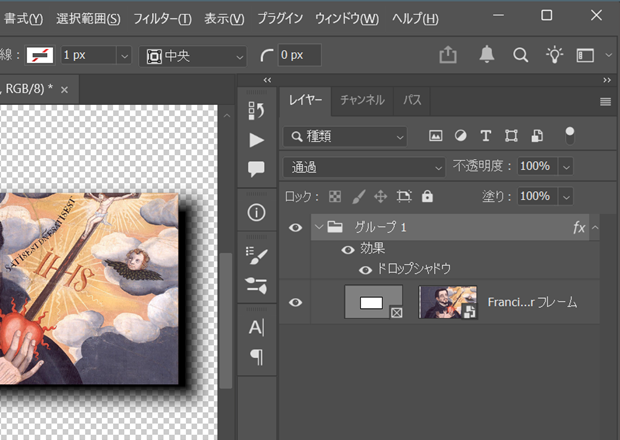620x440 pixels.
Task: Open the 通過 blend mode dropdown
Action: 364,166
